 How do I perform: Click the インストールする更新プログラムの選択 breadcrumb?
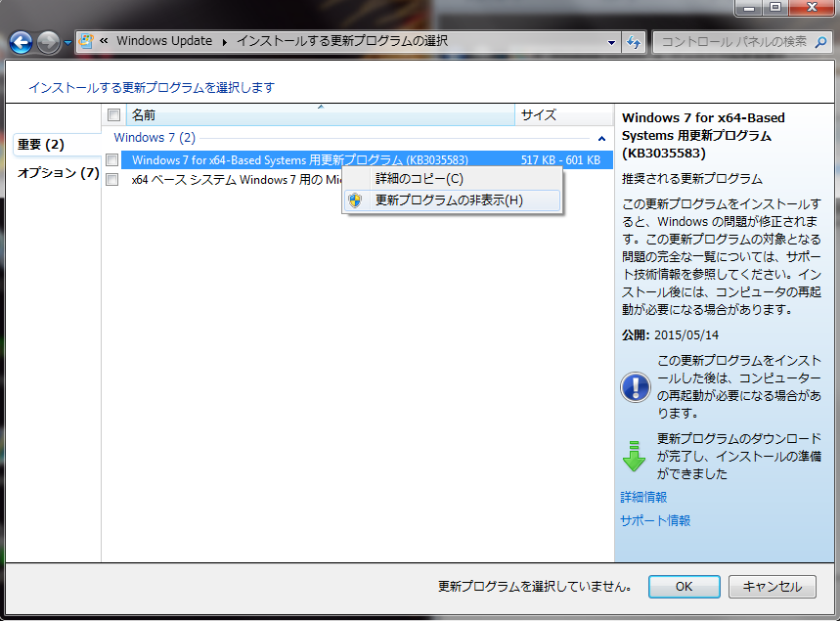pyautogui.click(x=342, y=41)
